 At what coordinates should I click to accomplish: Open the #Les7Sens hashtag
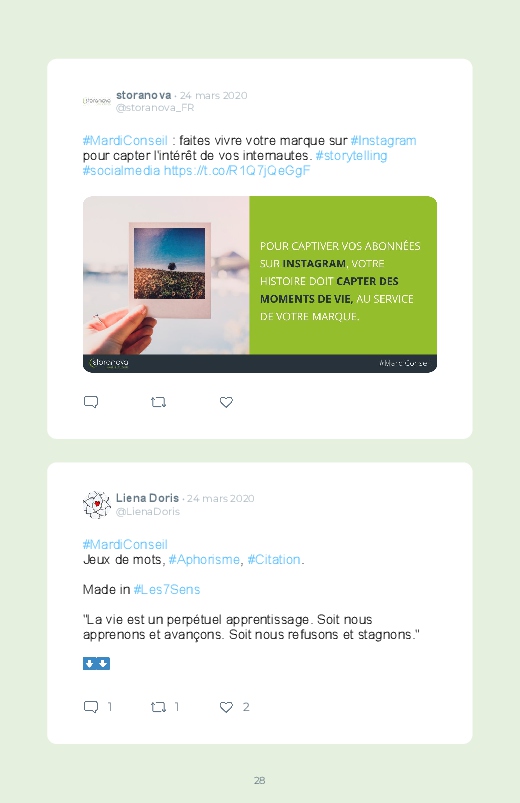tap(167, 590)
